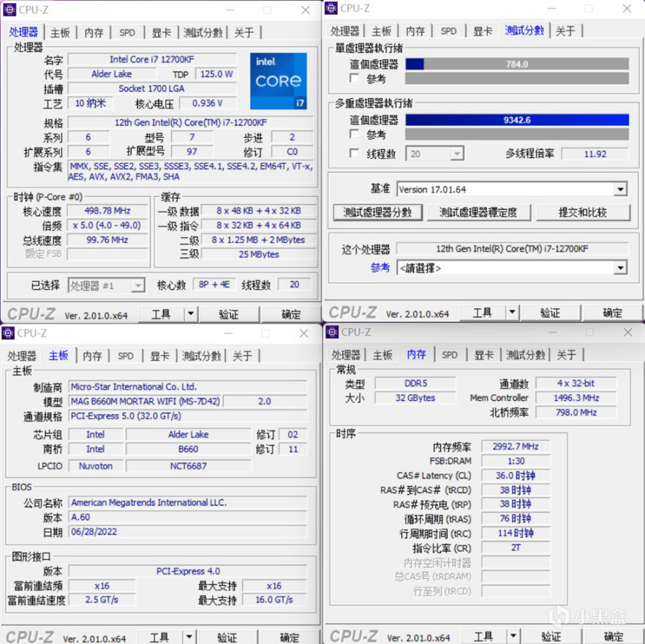Click LPCIO value NCT6687
This screenshot has width=645, height=644.
click(189, 465)
